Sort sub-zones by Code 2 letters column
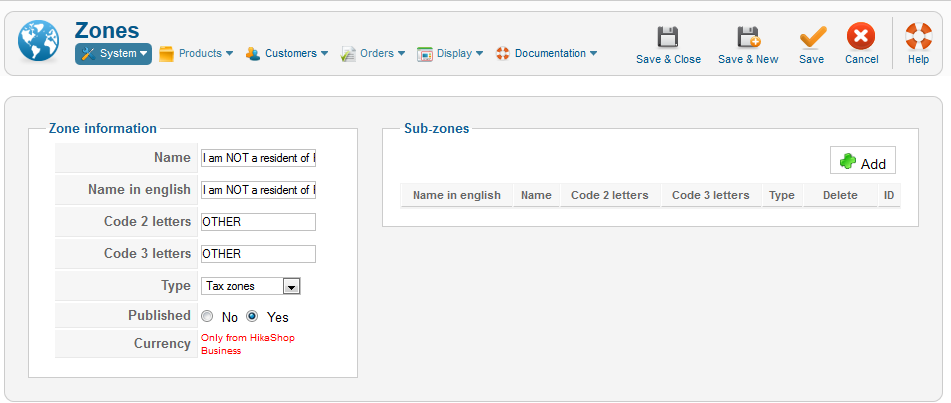The image size is (951, 403). point(609,195)
